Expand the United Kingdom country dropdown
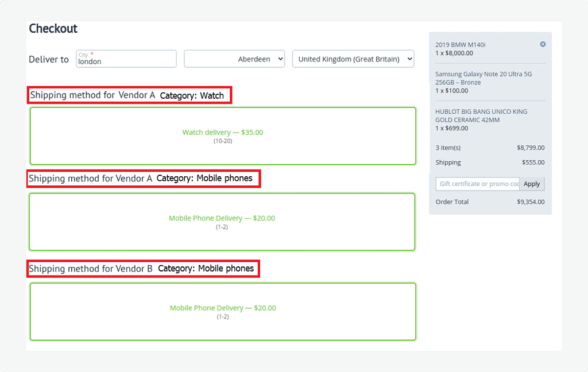The width and height of the screenshot is (588, 372). point(353,59)
